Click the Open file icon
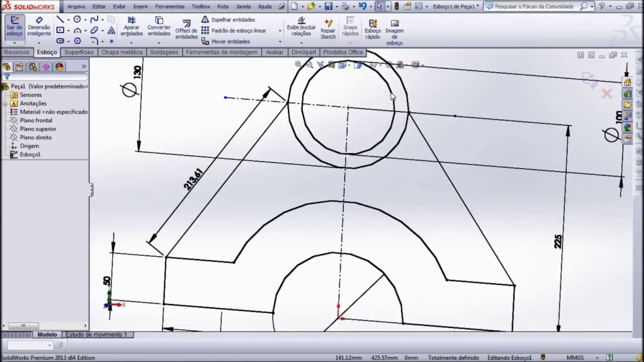Screen dimensions: 644x362 coord(311,7)
